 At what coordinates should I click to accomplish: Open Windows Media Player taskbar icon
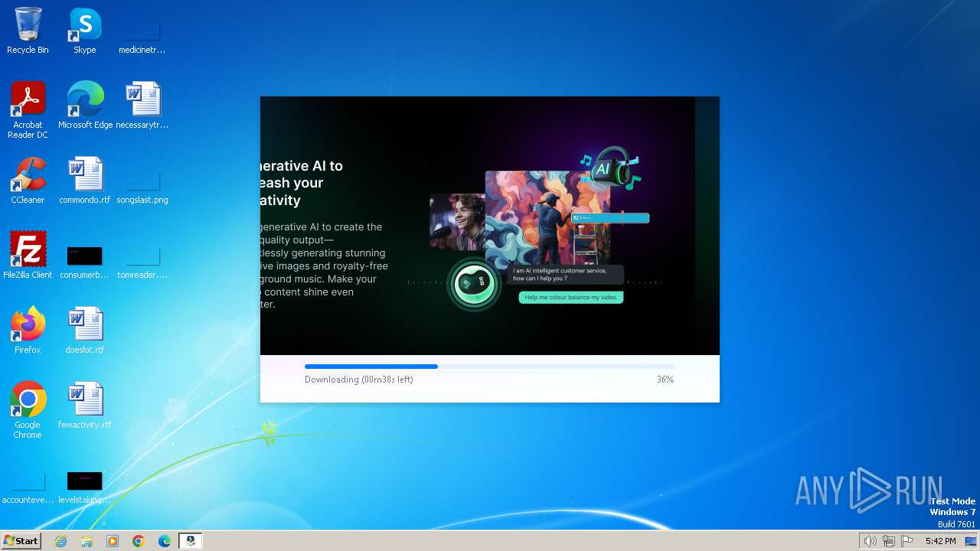[x=113, y=541]
